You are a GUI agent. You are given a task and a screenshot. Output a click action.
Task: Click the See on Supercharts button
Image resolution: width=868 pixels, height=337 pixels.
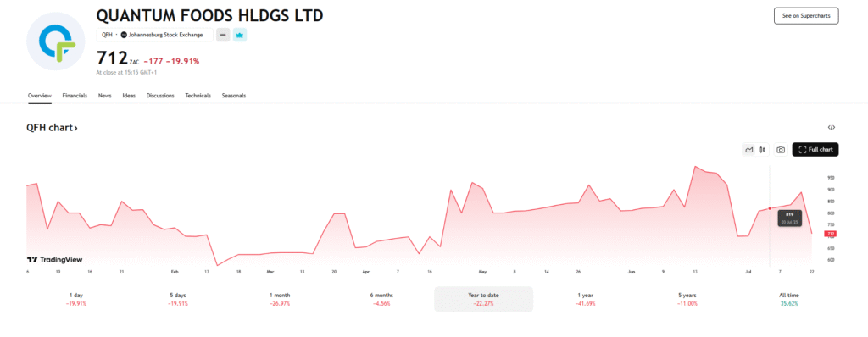[806, 16]
